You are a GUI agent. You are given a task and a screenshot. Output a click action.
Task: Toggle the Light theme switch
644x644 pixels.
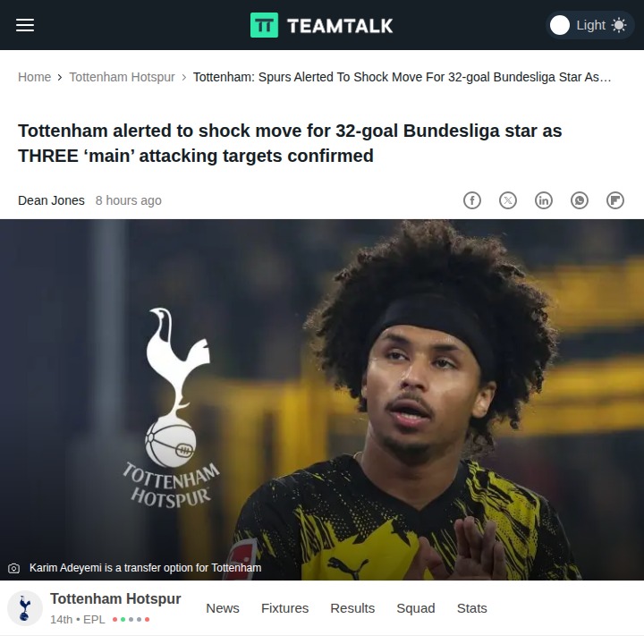coord(589,25)
